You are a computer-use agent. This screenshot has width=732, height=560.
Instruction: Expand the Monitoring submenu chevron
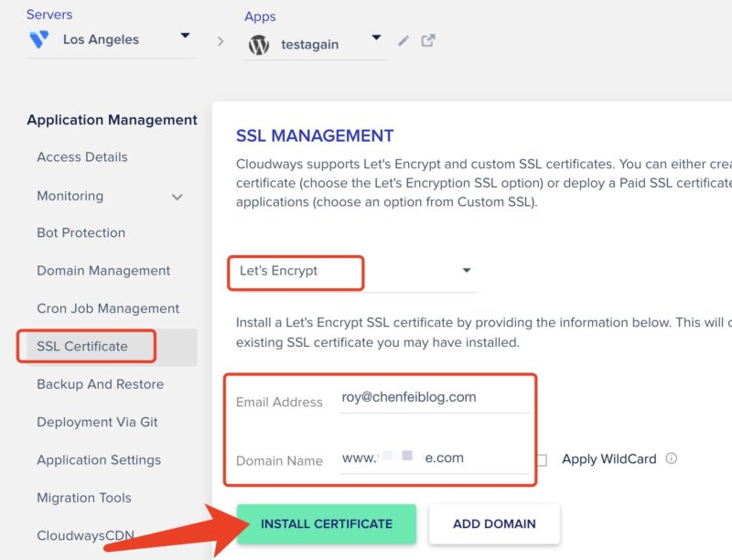(x=177, y=197)
